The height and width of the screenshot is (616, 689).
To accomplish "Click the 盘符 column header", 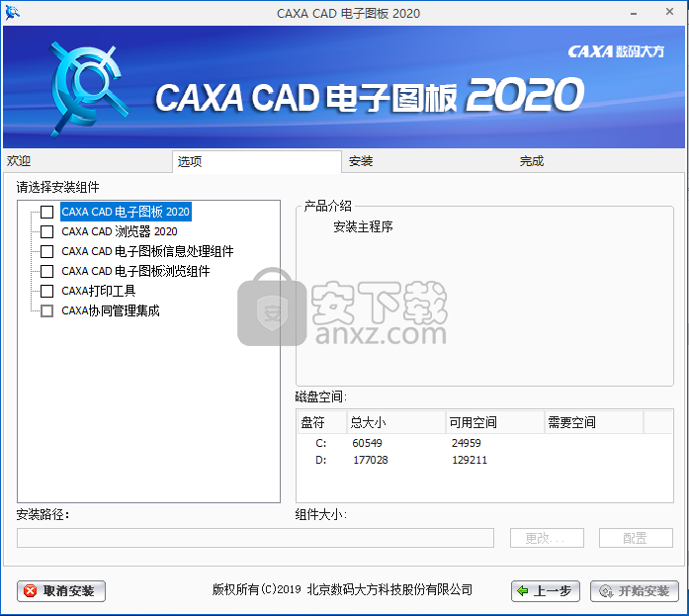I will (x=322, y=422).
